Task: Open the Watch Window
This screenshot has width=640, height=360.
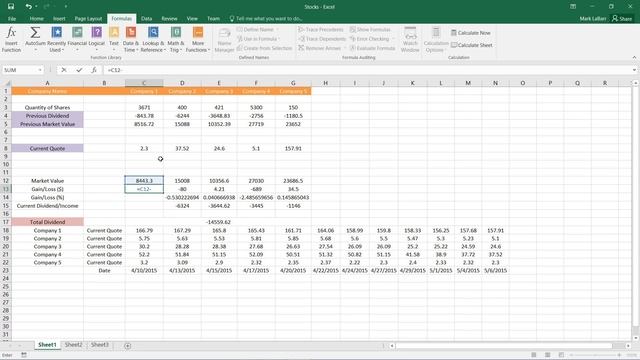Action: click(x=410, y=40)
